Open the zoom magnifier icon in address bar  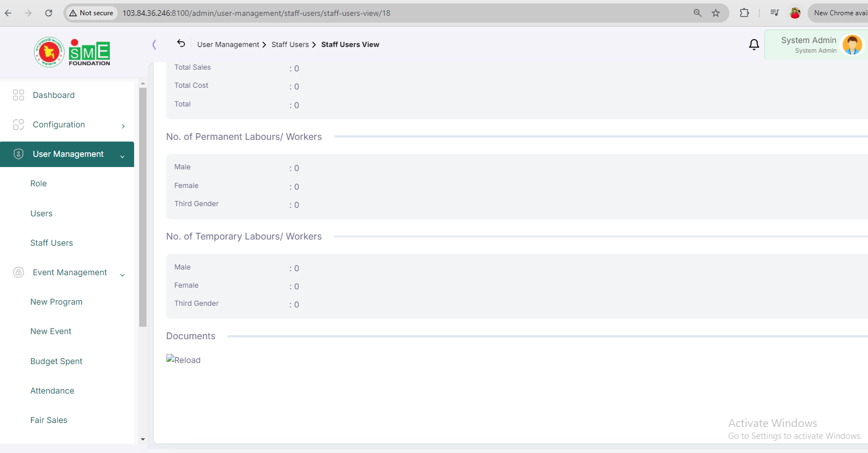698,13
